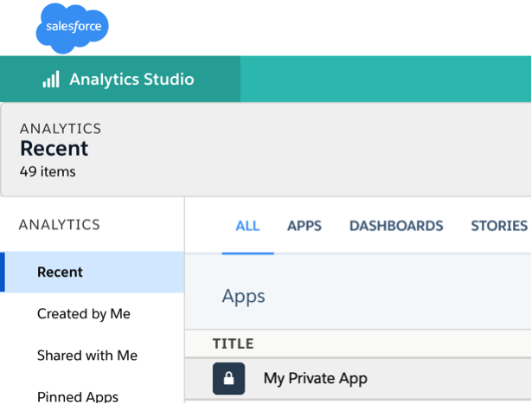Click the Salesforce cloud logo
Viewport: 532px width, 404px height.
73,28
